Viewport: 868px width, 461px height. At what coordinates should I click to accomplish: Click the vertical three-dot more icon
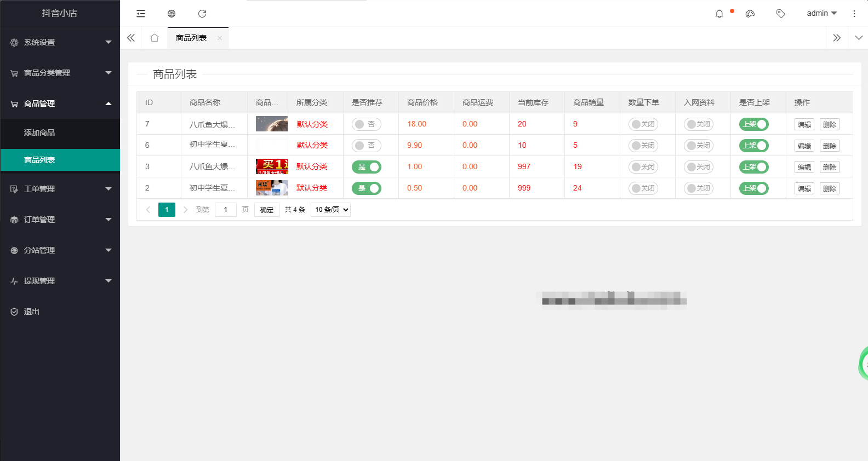click(854, 14)
